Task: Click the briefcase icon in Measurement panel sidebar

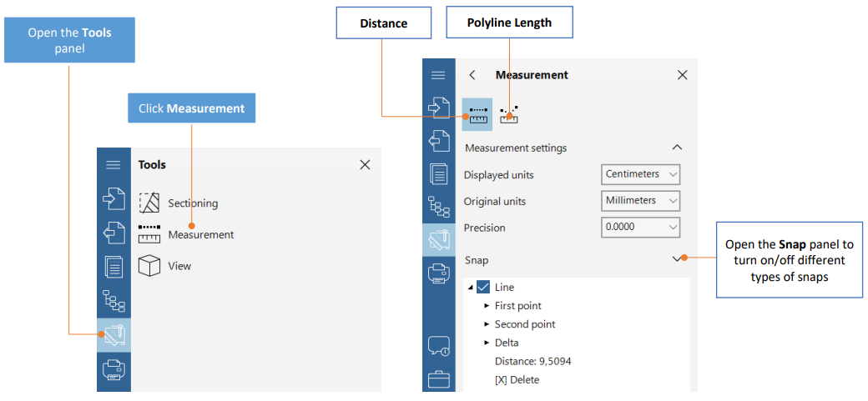Action: [438, 379]
